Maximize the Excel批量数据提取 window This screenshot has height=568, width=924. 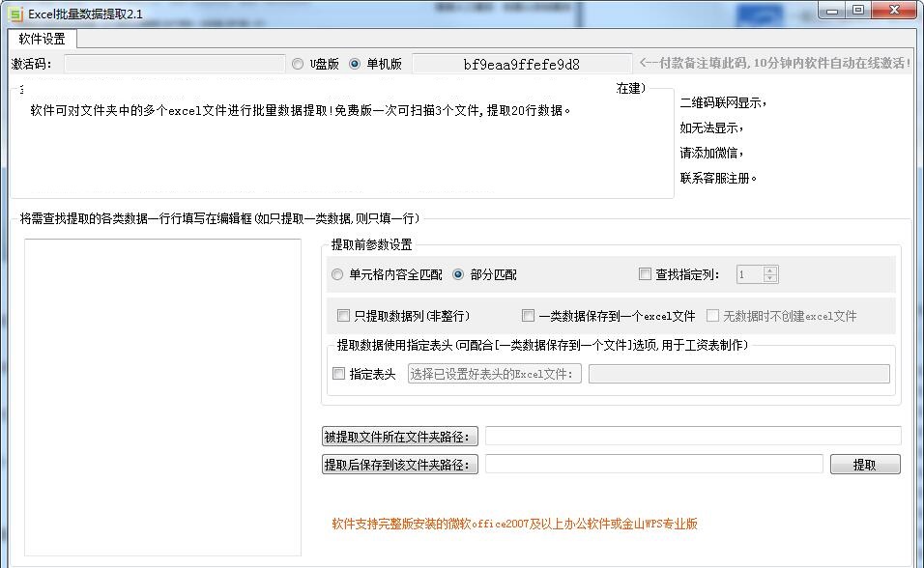coord(858,10)
